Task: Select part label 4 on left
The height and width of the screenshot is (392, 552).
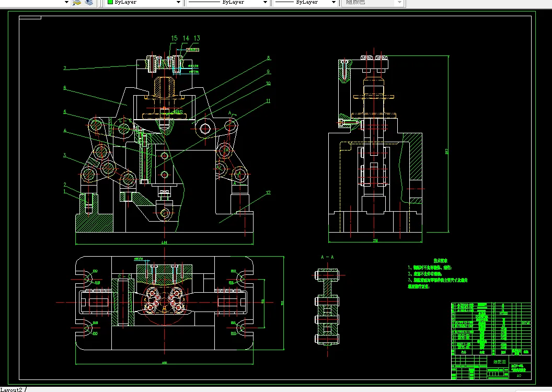Action: click(65, 131)
